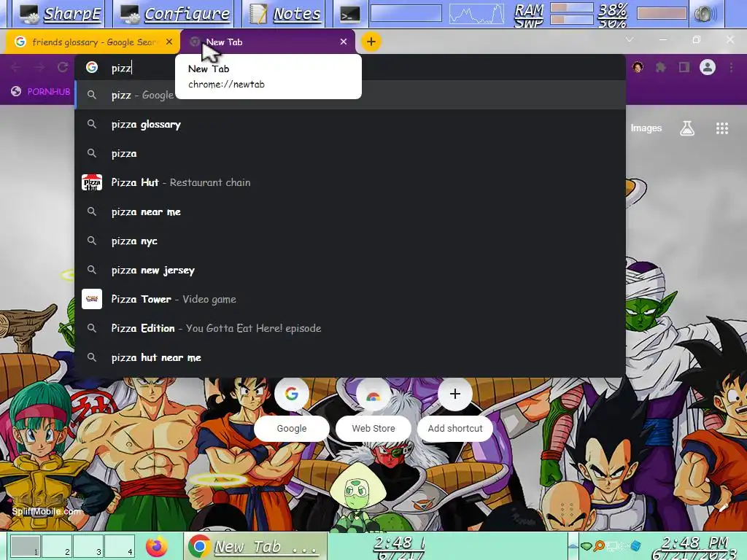The width and height of the screenshot is (747, 560).
Task: Select 'pizza nyc' suggestion
Action: (350, 241)
